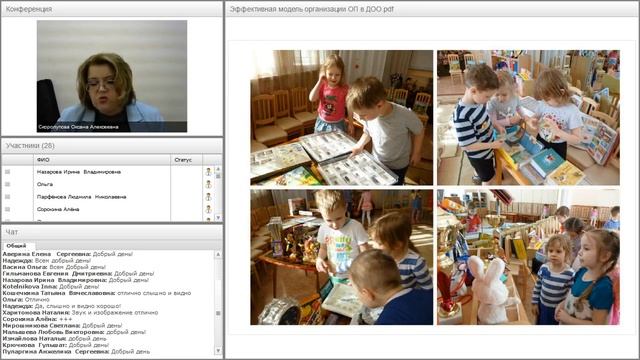This screenshot has height=360, width=640.
Task: Click participants list scroll-down arrow
Action: (218, 218)
